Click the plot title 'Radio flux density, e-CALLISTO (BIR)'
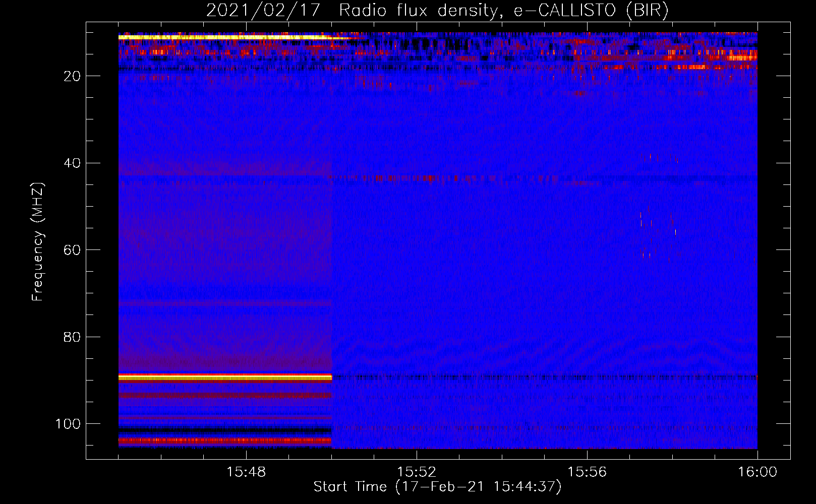Screen dimensions: 816x504 pos(504,10)
